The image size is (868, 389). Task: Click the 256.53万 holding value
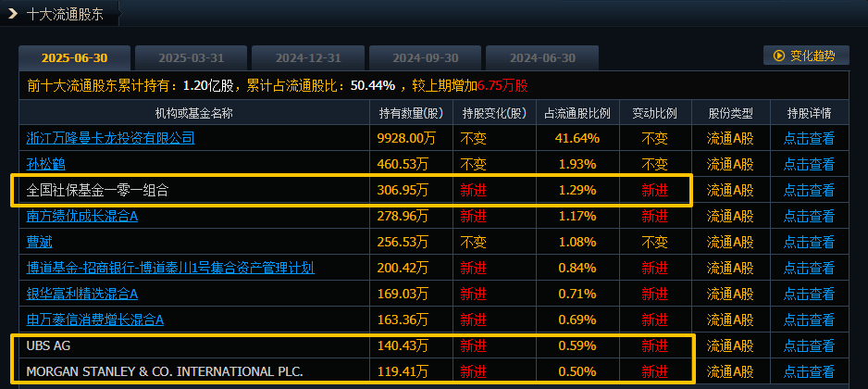[x=403, y=242]
